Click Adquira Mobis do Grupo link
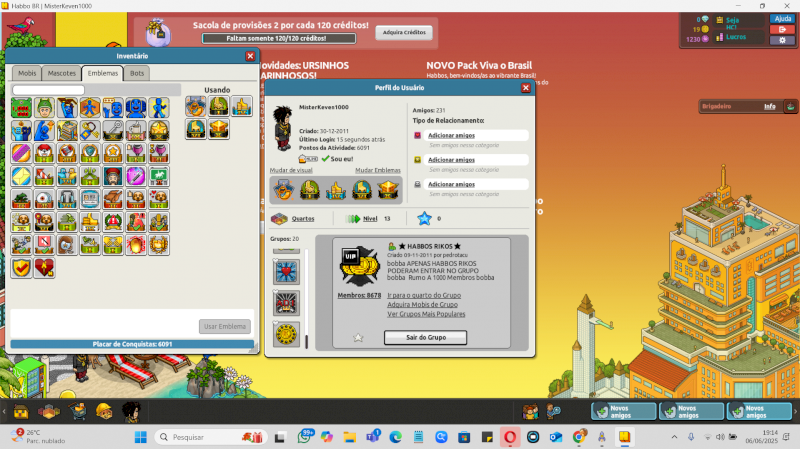Viewport: 800px width, 449px height. click(x=422, y=305)
